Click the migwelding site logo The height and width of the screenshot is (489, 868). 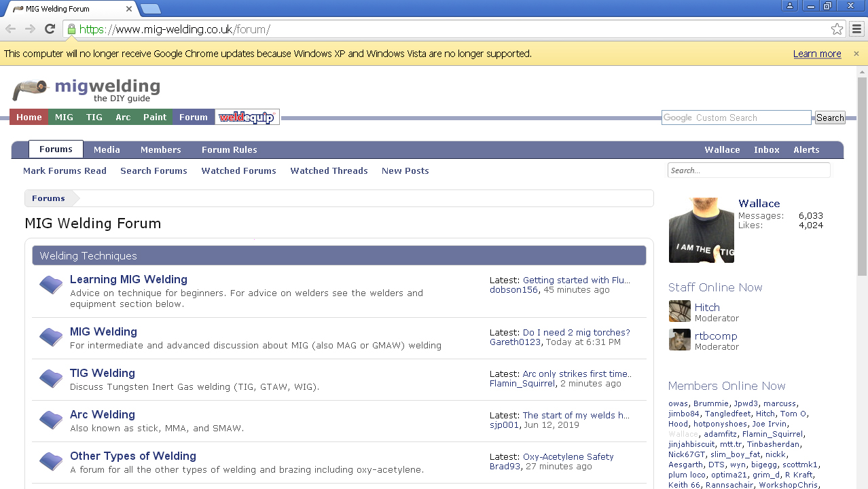point(86,90)
